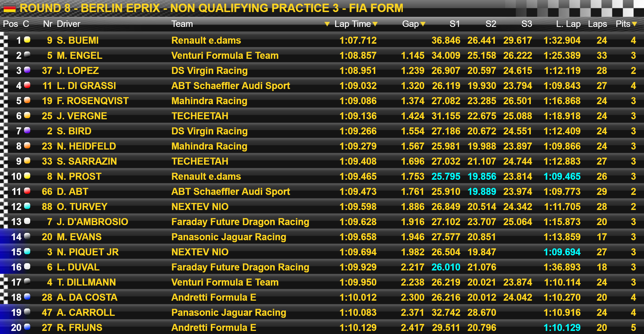Click the orange team dot beside F. Rosenqvist
The width and height of the screenshot is (644, 334).
[27, 100]
